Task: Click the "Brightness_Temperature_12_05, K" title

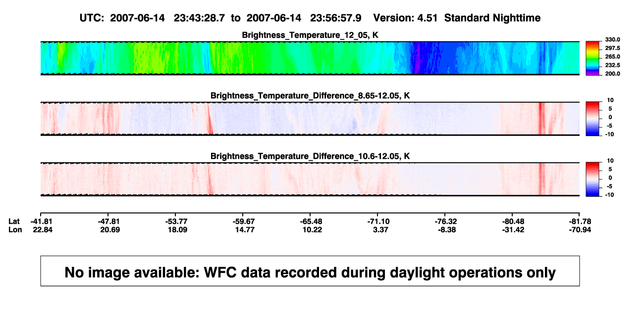Action: point(310,35)
